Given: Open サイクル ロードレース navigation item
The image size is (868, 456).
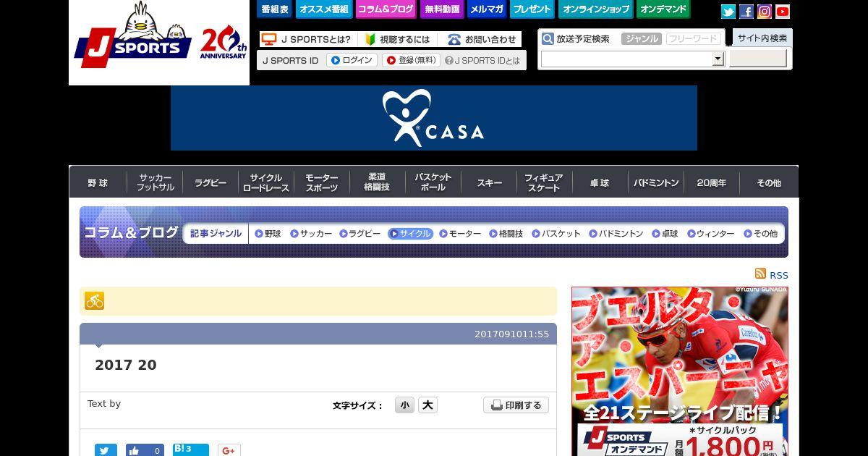Looking at the screenshot, I should tap(266, 183).
